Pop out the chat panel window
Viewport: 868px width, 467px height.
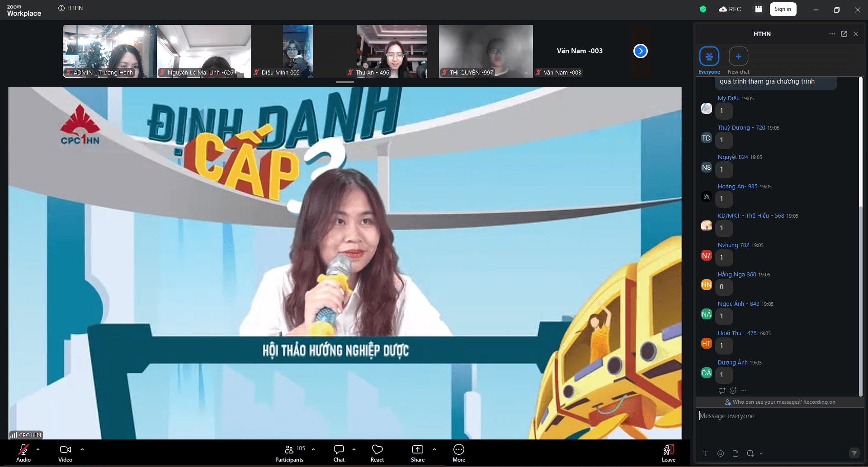point(844,34)
